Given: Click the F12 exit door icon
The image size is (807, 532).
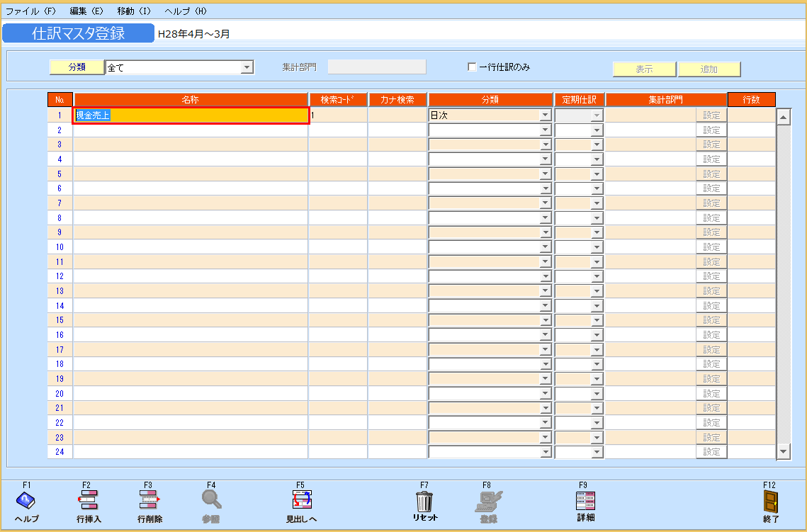Looking at the screenshot, I should coord(771,501).
